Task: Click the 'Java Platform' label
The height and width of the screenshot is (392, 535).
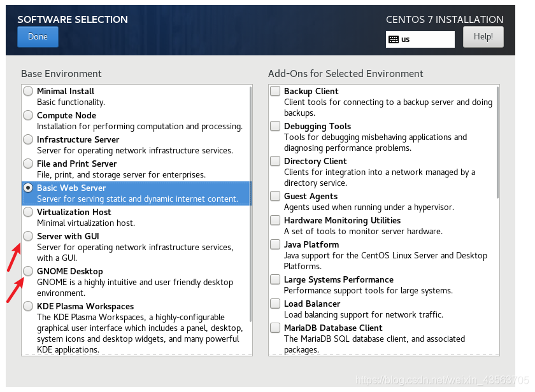Action: point(311,245)
